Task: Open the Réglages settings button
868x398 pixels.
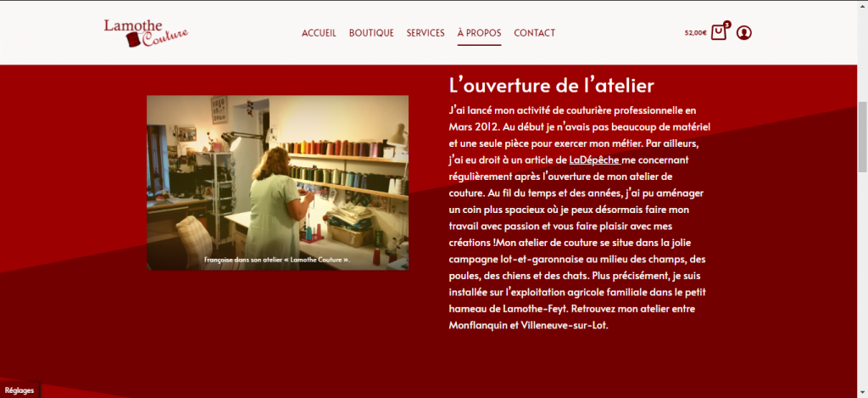Action: pyautogui.click(x=19, y=390)
